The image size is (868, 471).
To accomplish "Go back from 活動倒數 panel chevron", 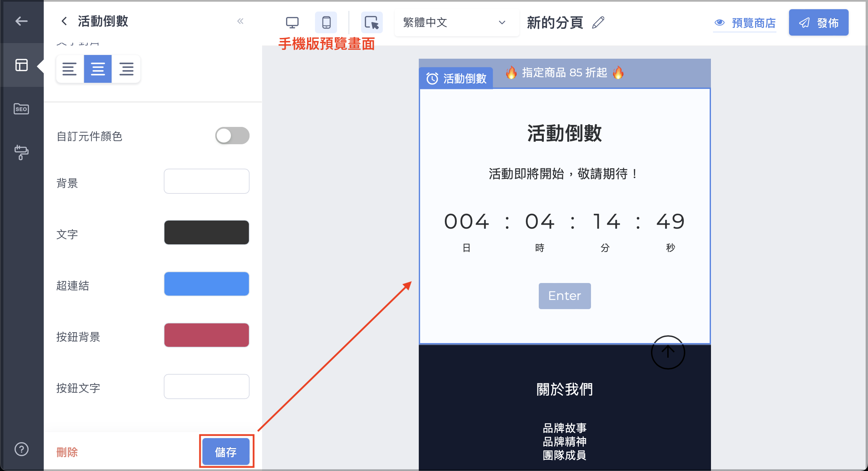I will point(64,21).
